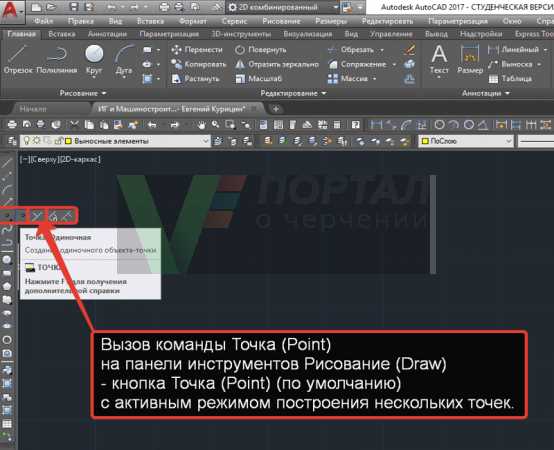
Task: Click the cut scissors icon
Action: (x=74, y=124)
